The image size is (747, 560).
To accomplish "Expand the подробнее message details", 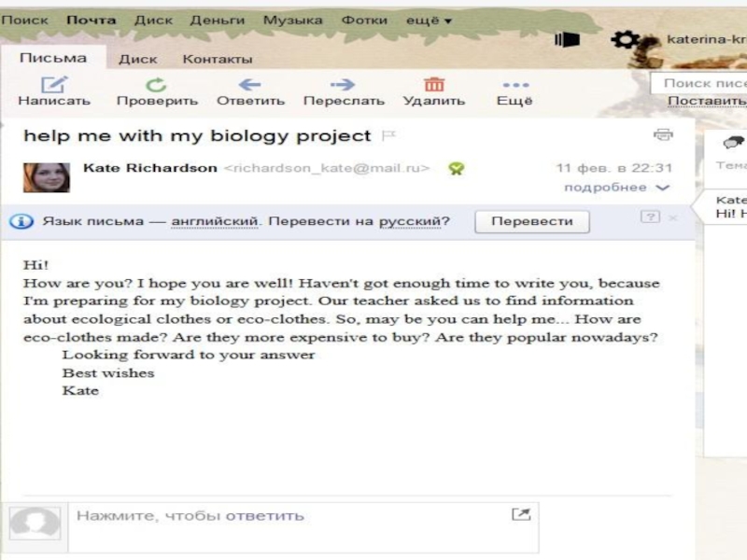I will click(617, 188).
